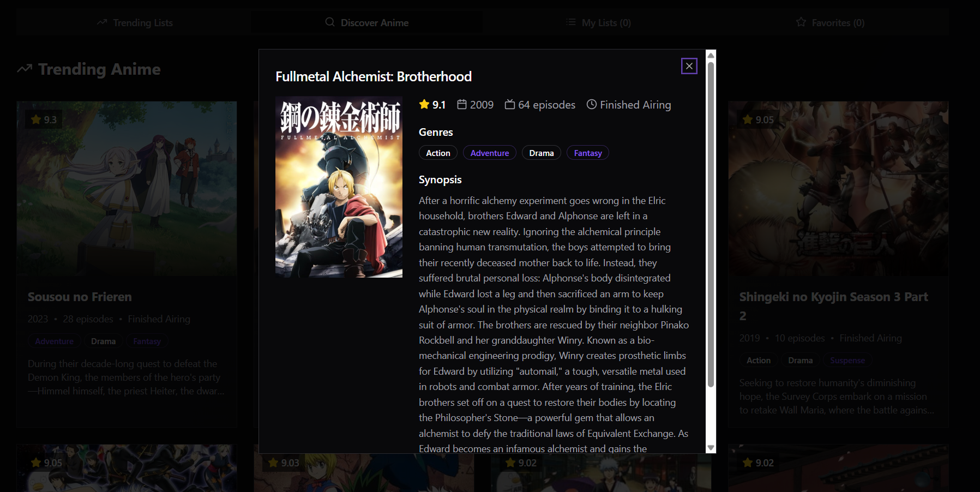
Task: Click the Genres heading in dialog
Action: coord(436,132)
